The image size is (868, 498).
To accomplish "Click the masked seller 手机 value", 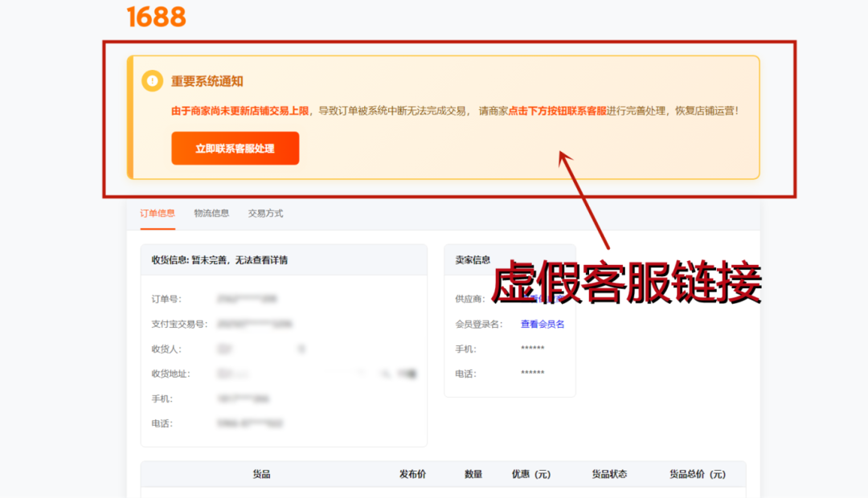I will [x=532, y=349].
